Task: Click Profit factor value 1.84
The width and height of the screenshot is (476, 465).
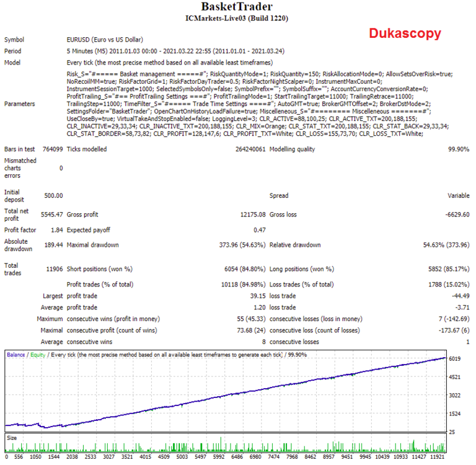Action: (57, 230)
